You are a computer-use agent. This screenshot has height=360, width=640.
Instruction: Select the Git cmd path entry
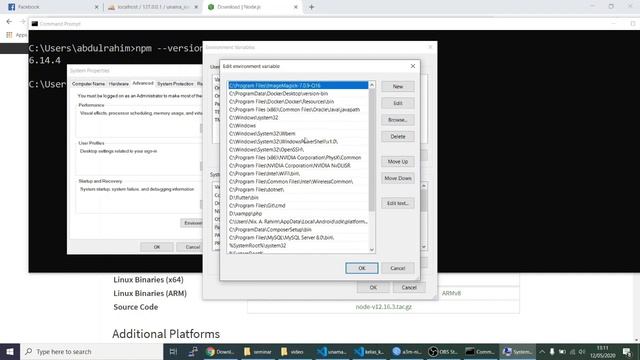(298, 206)
